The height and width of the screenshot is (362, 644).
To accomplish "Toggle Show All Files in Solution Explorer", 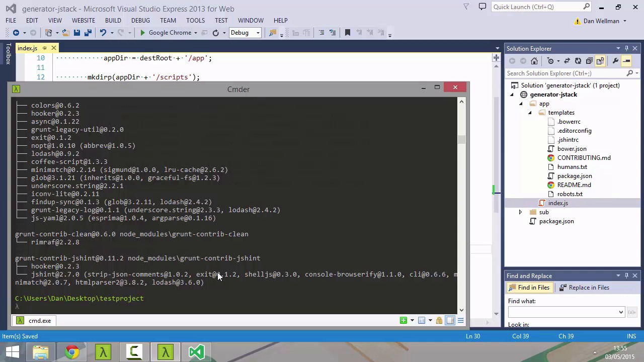I will tap(600, 61).
